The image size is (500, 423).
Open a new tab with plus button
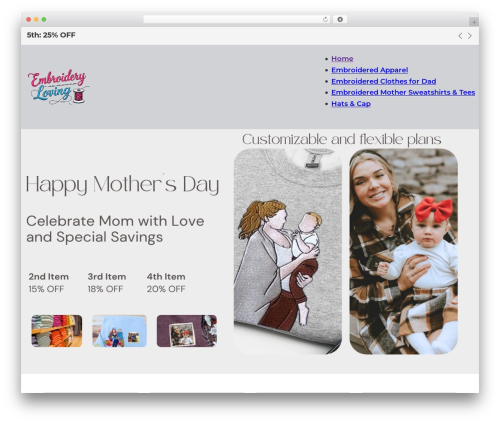click(474, 22)
